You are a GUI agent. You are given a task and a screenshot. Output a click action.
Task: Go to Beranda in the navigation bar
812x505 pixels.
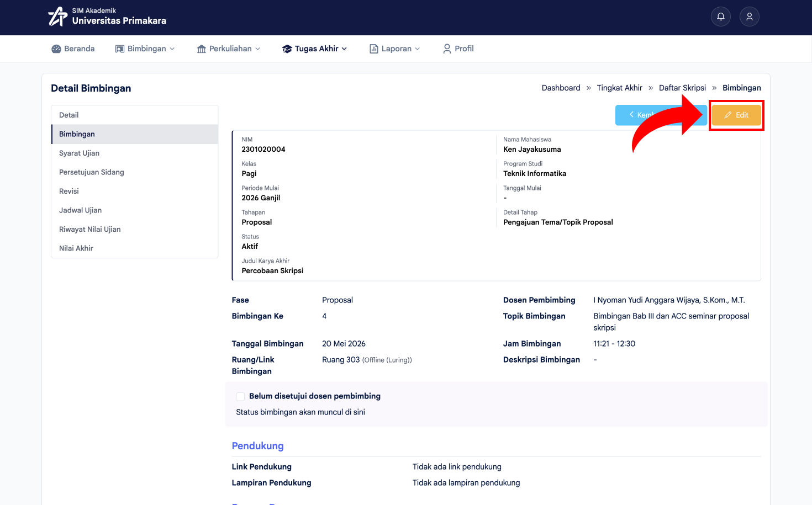pyautogui.click(x=73, y=49)
